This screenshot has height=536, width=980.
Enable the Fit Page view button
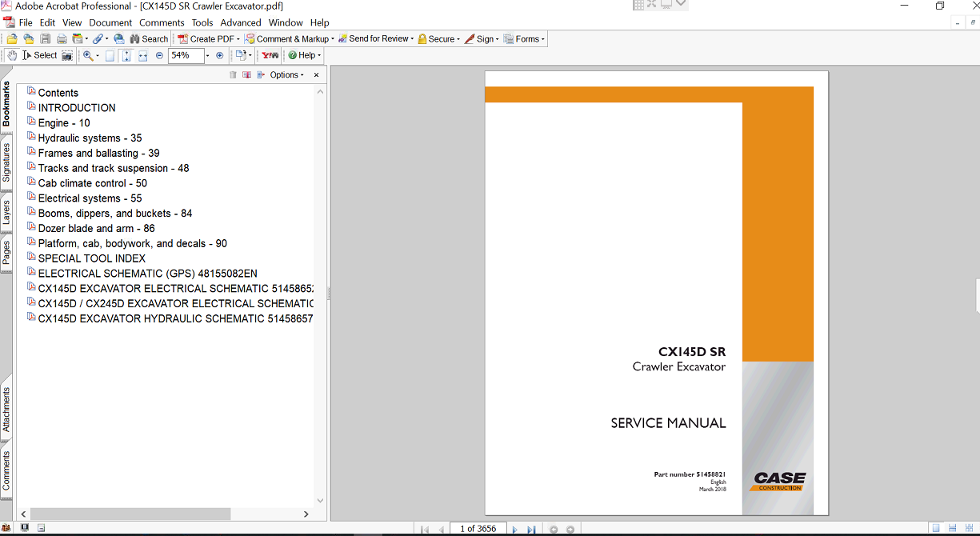click(126, 55)
